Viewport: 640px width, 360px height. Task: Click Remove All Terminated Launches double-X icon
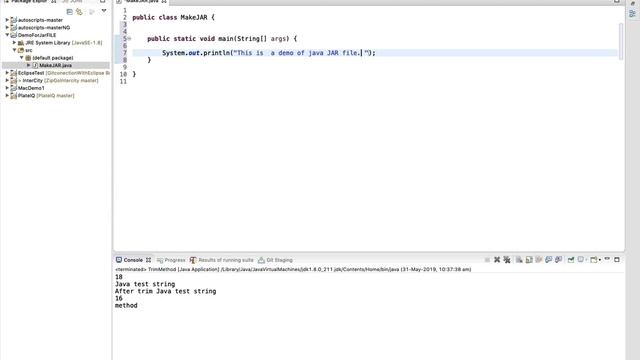[507, 260]
